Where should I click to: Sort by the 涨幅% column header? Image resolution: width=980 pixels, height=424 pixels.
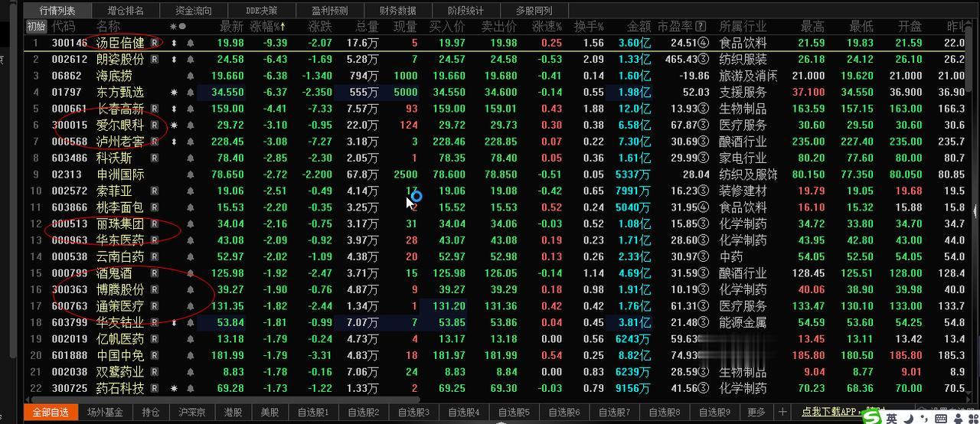(268, 27)
